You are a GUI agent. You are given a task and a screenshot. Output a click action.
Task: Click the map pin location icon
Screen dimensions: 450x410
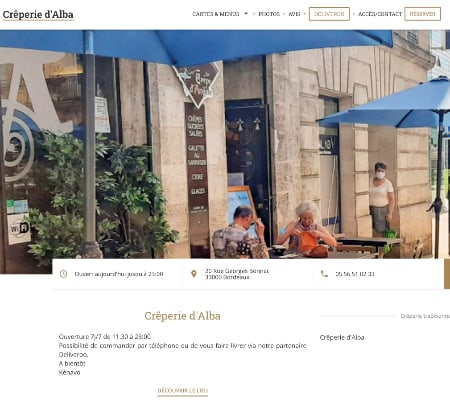click(194, 274)
